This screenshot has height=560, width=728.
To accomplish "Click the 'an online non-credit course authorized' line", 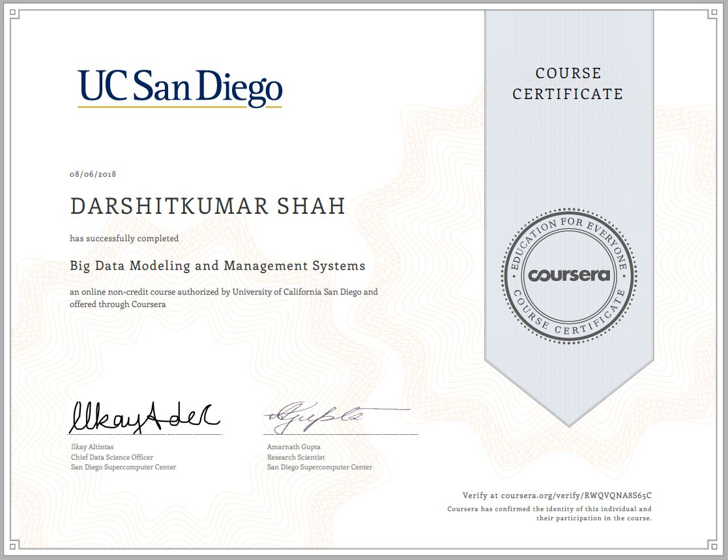I will point(224,292).
